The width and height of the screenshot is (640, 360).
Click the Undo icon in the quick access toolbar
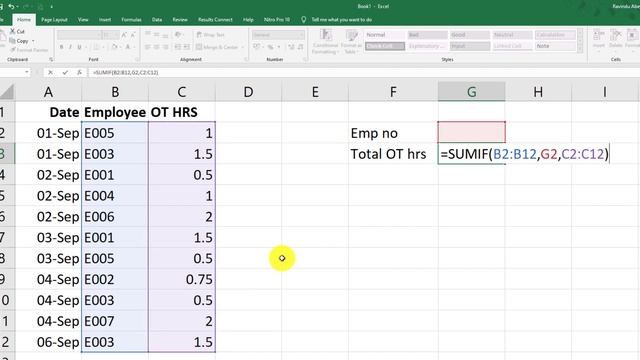coord(11,7)
